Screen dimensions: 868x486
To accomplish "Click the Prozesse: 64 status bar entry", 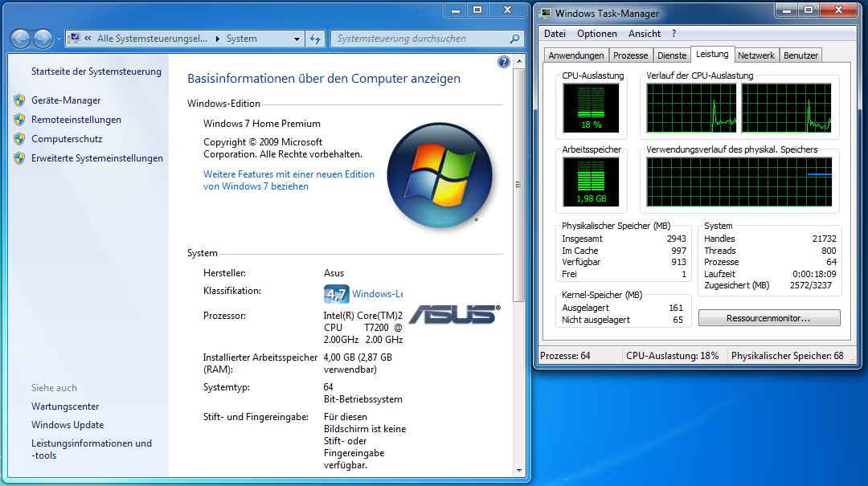I will point(565,356).
